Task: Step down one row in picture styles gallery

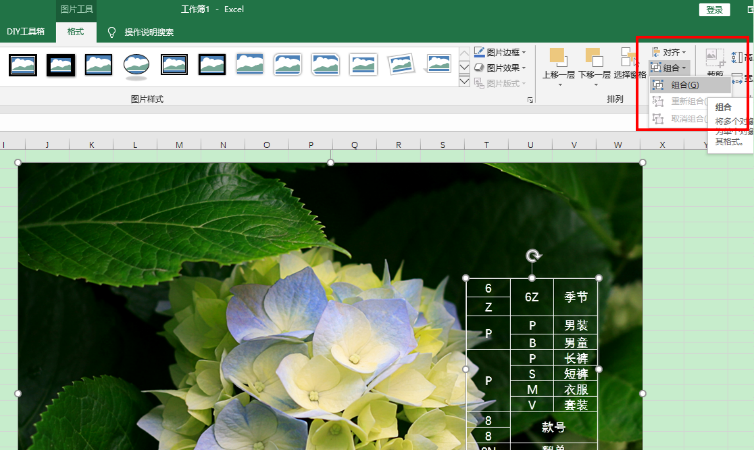Action: pos(464,67)
